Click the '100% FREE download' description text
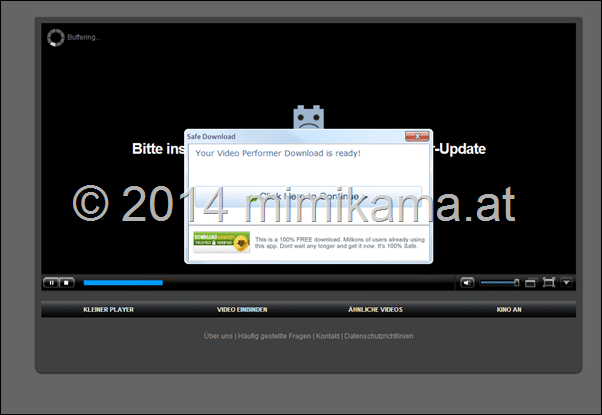The height and width of the screenshot is (415, 602). (x=340, y=243)
